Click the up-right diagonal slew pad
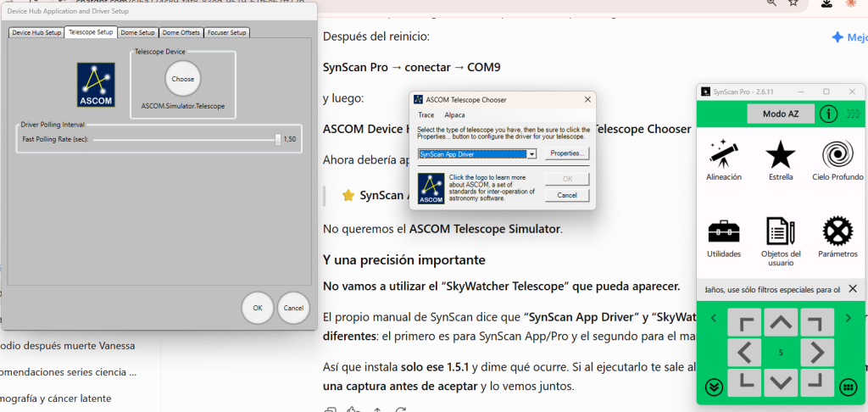868x412 pixels. [x=817, y=322]
